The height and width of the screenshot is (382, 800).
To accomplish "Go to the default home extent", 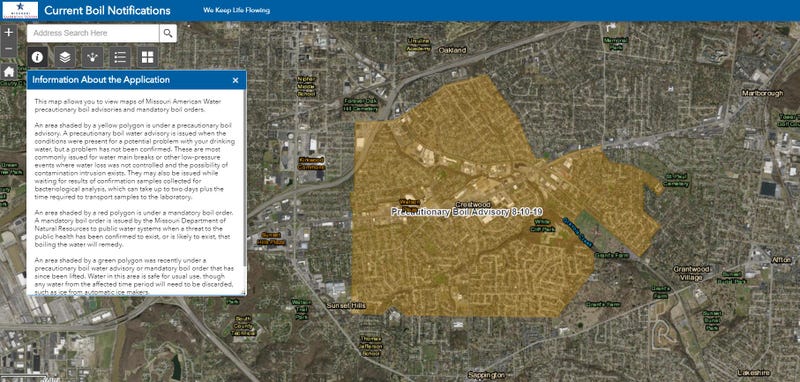I will (9, 71).
